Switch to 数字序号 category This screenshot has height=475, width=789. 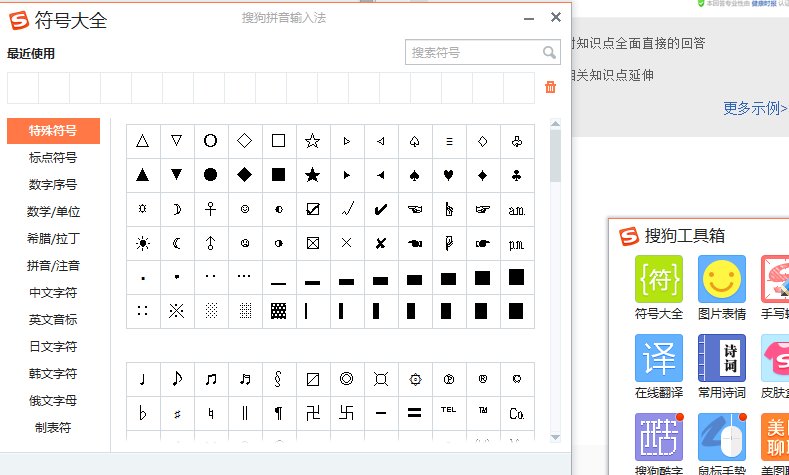(x=53, y=185)
